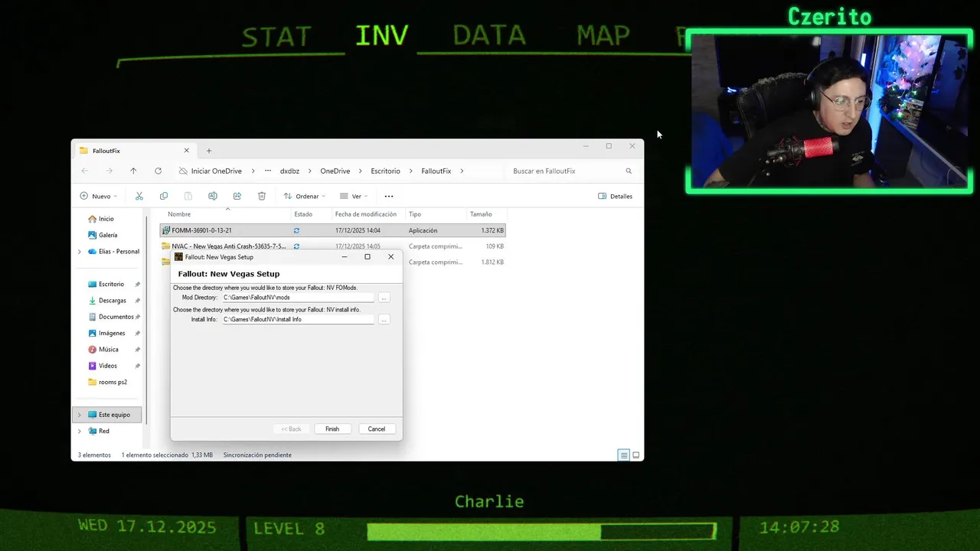Viewport: 980px width, 551px height.
Task: Click the DATA tab in the Pip-Boy overlay
Action: [489, 35]
